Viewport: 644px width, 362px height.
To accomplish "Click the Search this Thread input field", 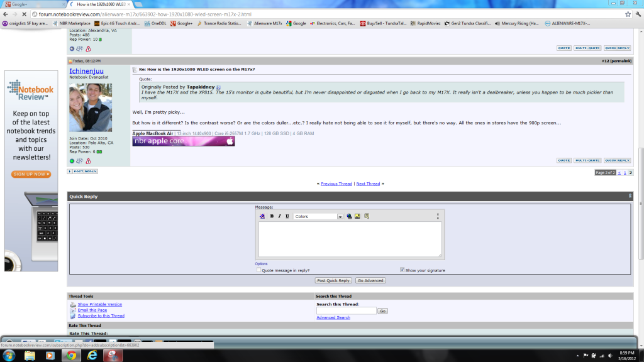I will click(347, 311).
